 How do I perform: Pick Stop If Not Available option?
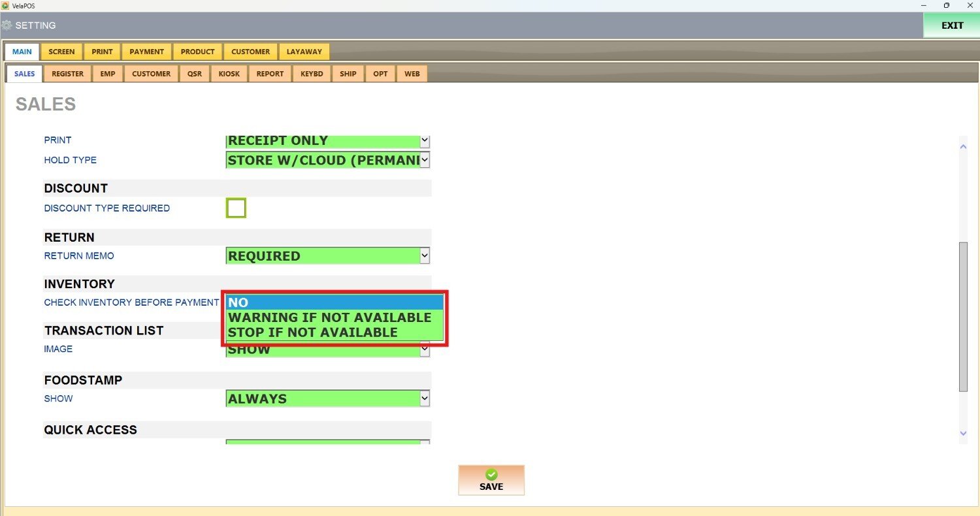point(312,332)
